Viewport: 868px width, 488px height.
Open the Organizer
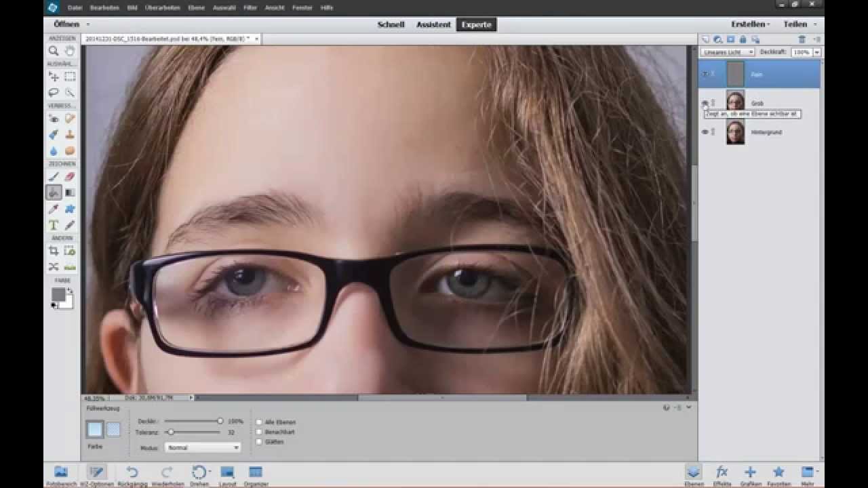(256, 475)
